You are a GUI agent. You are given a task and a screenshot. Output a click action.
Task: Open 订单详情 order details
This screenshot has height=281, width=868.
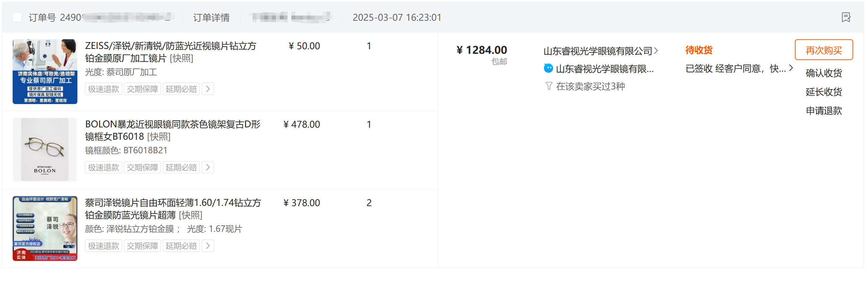pos(211,18)
